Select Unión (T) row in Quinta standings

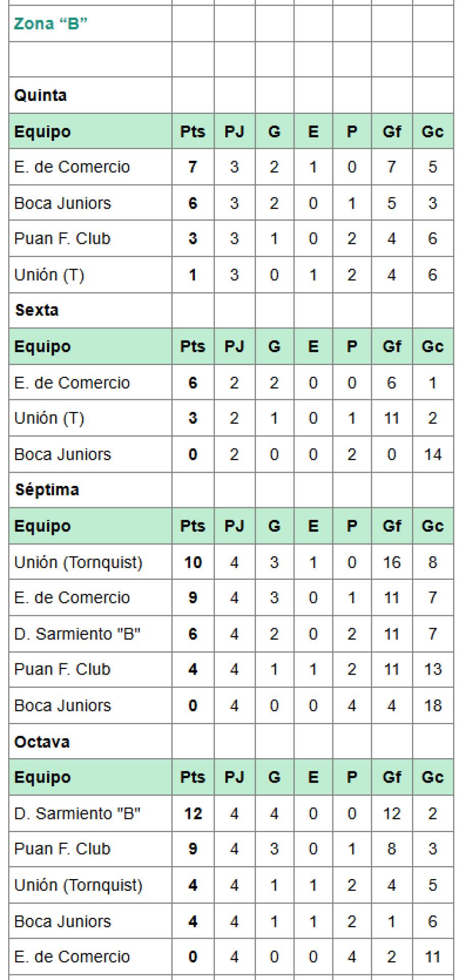pos(49,275)
